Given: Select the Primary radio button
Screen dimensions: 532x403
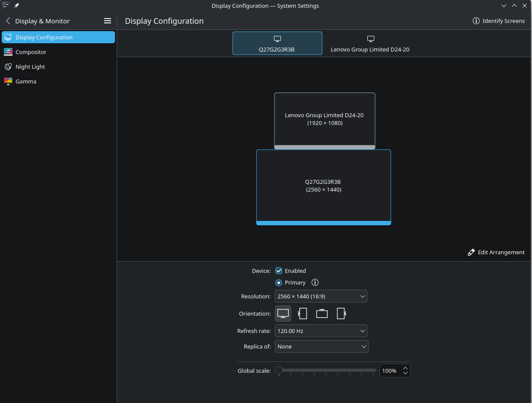Looking at the screenshot, I should click(x=279, y=282).
